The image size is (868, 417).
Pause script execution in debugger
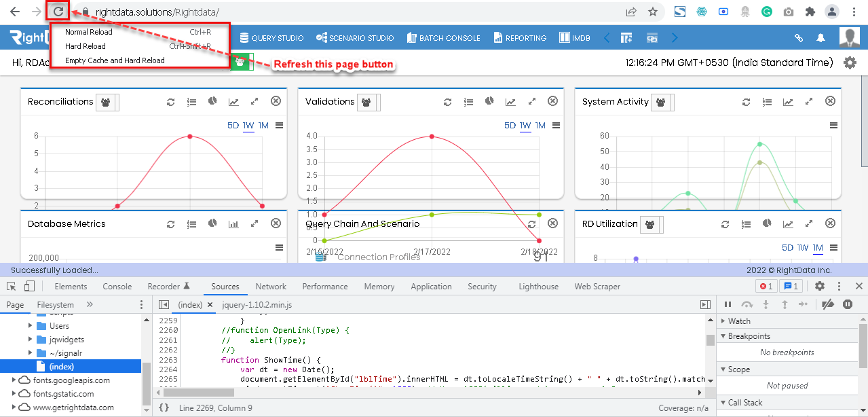click(728, 305)
